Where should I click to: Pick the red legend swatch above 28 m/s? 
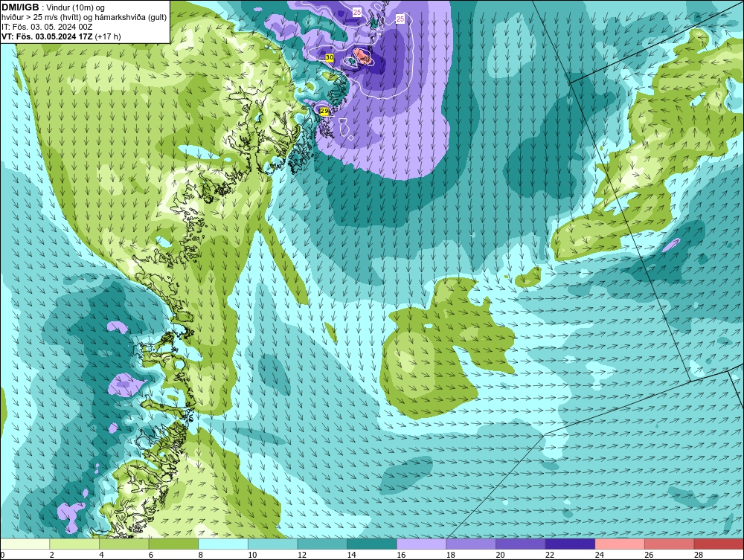[x=719, y=544]
